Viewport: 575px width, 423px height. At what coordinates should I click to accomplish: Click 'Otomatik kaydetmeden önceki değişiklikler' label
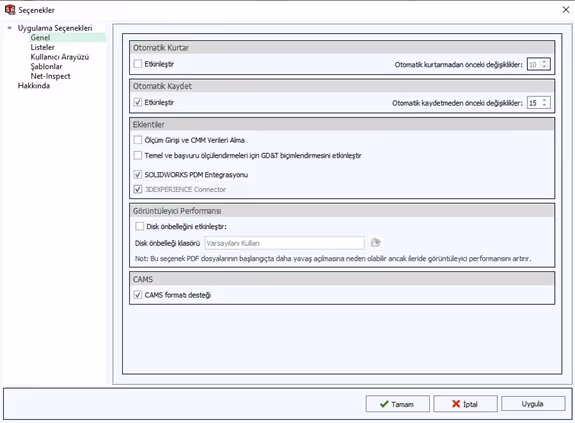coord(457,103)
